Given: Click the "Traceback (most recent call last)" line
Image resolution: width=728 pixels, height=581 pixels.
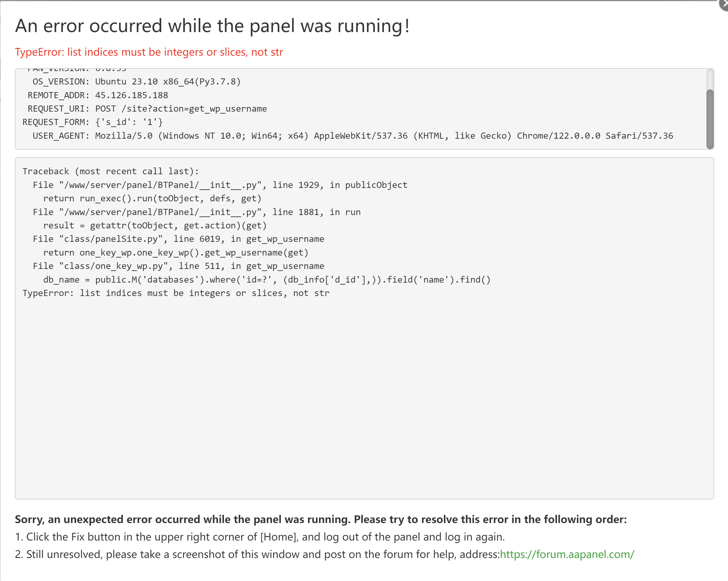Looking at the screenshot, I should click(x=110, y=172).
